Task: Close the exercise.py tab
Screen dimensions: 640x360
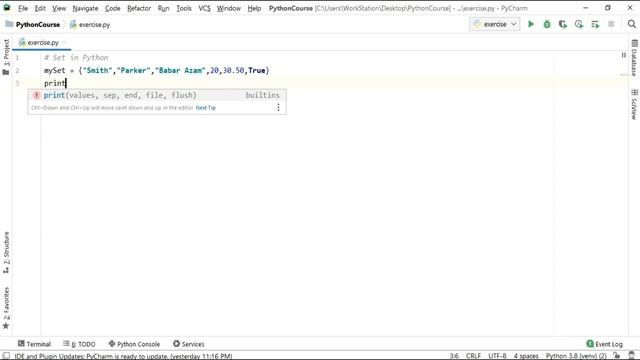Action: pos(64,42)
